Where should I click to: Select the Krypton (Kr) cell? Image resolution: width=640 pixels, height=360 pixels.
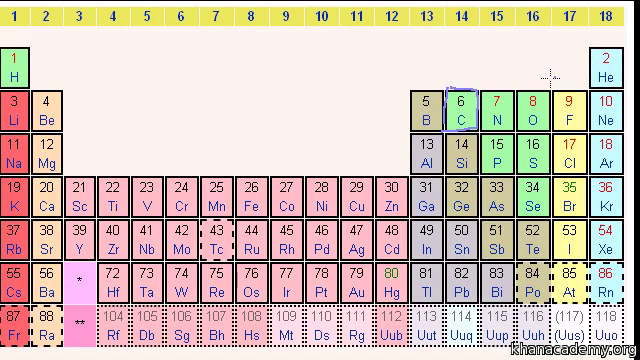pos(606,197)
